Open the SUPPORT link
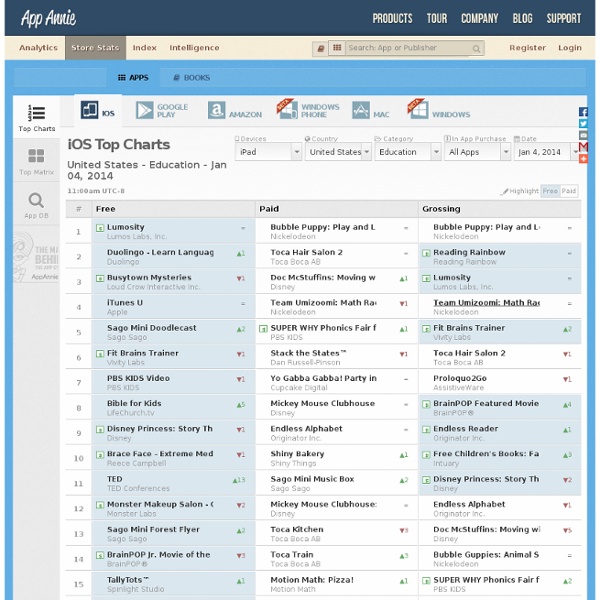 pos(564,18)
